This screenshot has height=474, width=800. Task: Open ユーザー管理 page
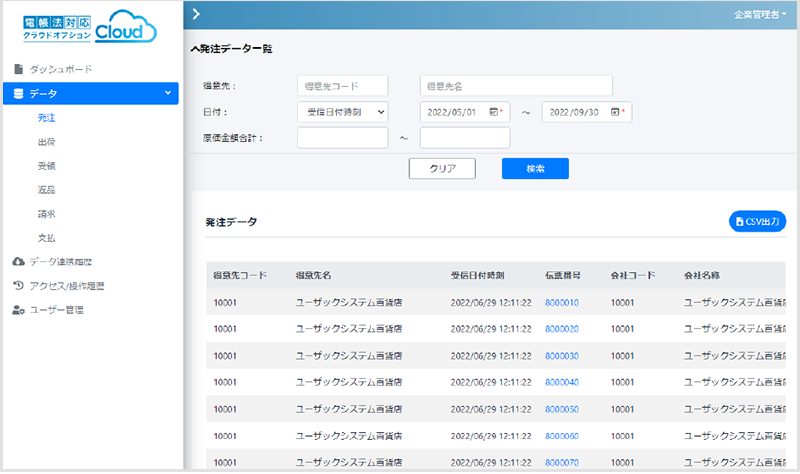[57, 310]
